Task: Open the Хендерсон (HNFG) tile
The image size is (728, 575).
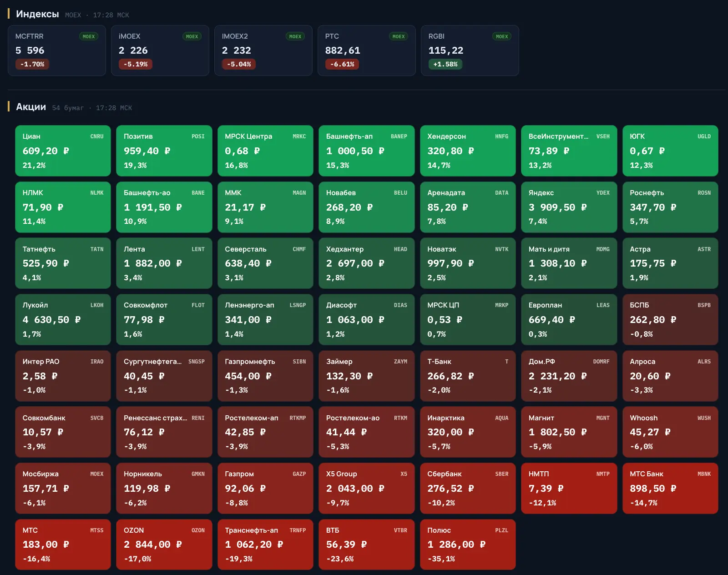Action: pos(468,151)
